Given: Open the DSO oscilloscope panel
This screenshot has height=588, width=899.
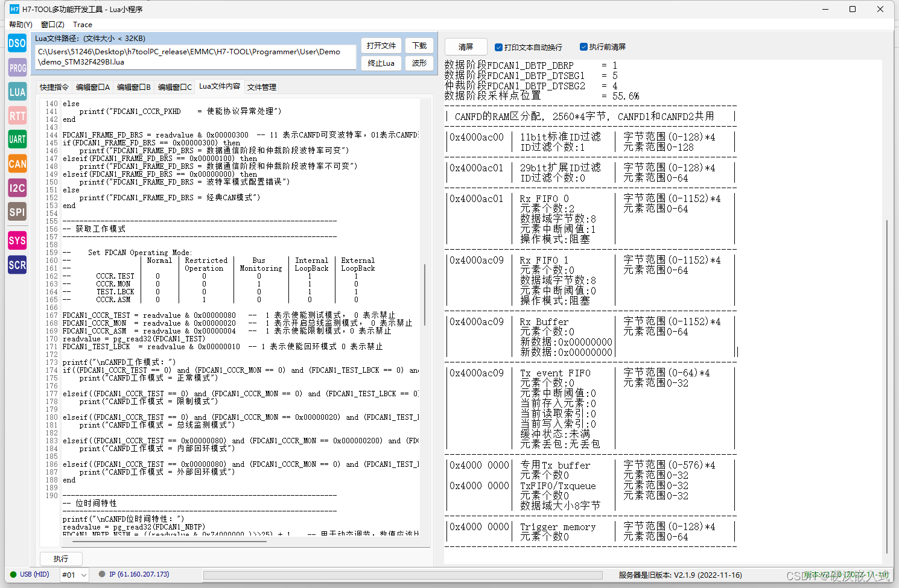Looking at the screenshot, I should 17,43.
